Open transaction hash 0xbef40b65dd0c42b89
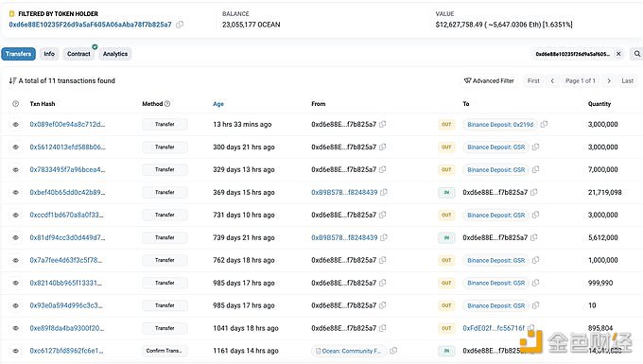Viewport: 643px width, 364px height. point(67,192)
